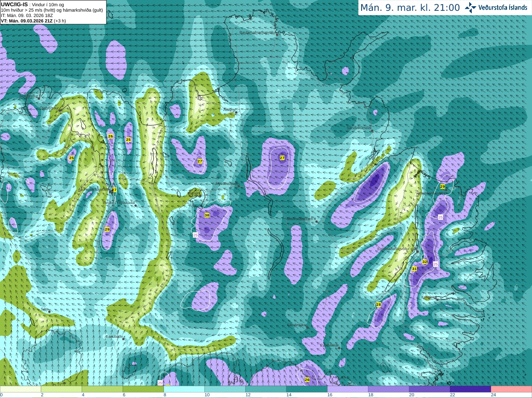
Task: Select the '10m hviður > 25 m/s (hvítt)' description line
Action: tap(52, 10)
